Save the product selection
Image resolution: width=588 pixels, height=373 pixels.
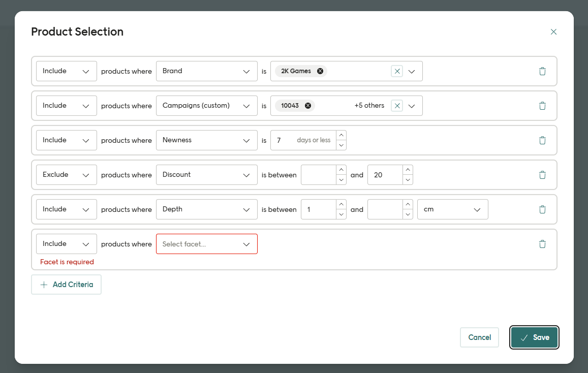click(534, 337)
